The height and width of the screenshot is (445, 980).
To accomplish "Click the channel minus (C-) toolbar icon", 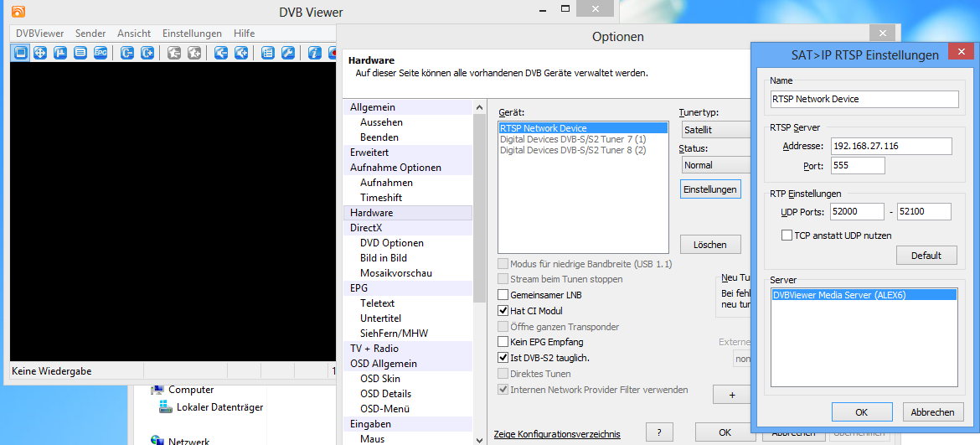I will pos(126,53).
